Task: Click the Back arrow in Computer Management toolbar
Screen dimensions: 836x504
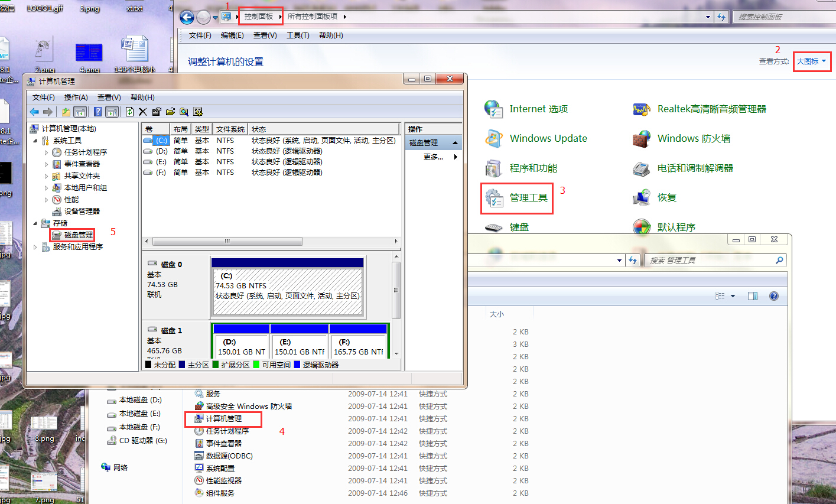Action: [x=34, y=112]
